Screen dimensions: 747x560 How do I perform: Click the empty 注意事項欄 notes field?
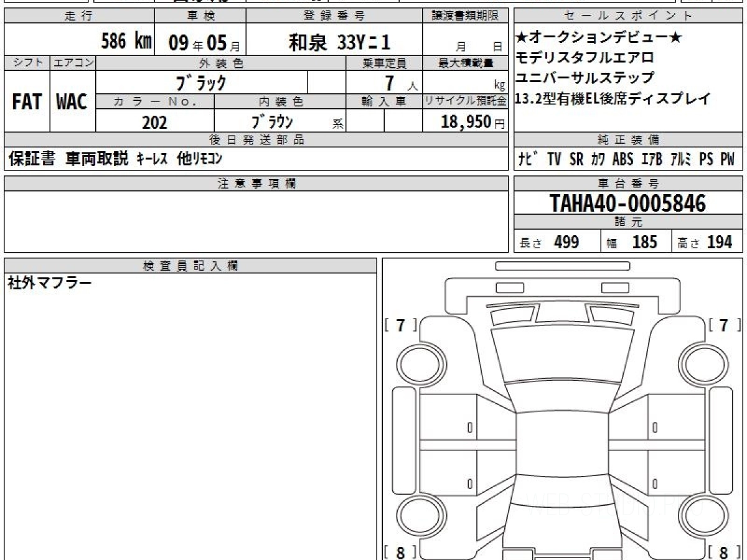click(256, 221)
